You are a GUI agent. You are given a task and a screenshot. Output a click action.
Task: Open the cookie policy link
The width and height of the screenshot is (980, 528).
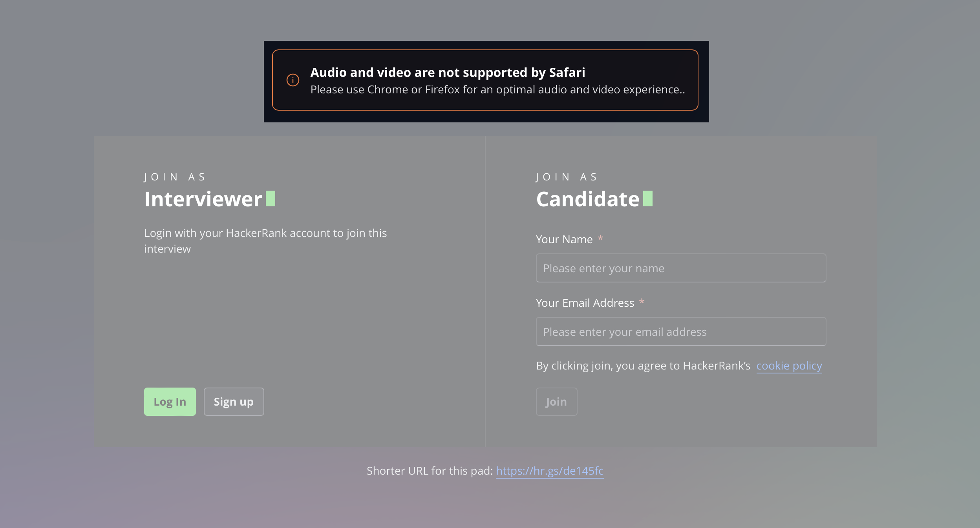[x=789, y=366]
